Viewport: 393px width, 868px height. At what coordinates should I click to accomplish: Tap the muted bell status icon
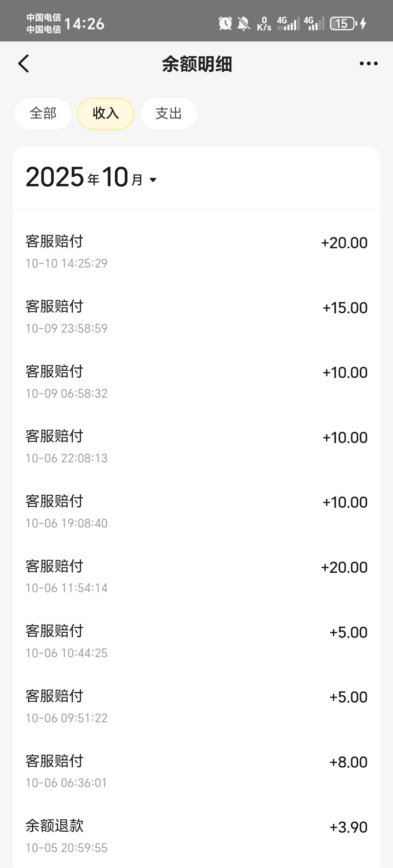pyautogui.click(x=243, y=24)
